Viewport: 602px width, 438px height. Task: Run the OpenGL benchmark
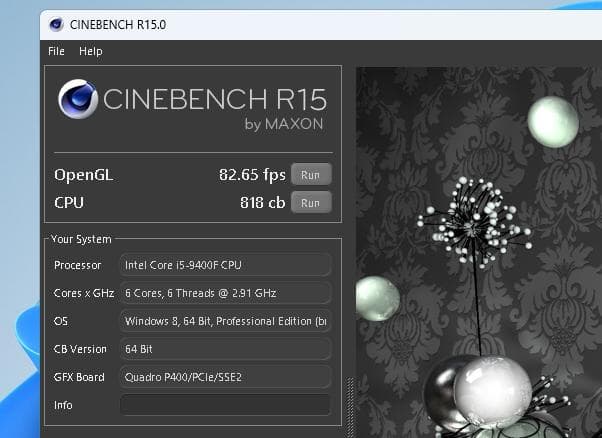tap(310, 175)
